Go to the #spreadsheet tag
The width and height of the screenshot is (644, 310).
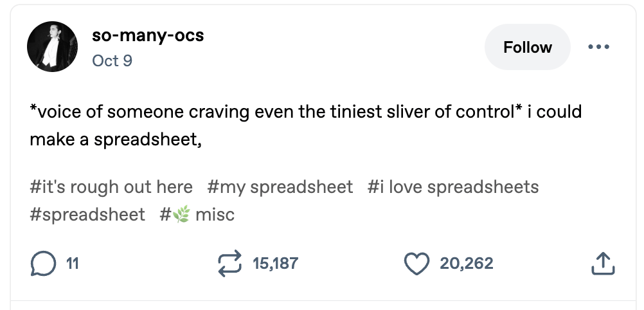coord(87,214)
